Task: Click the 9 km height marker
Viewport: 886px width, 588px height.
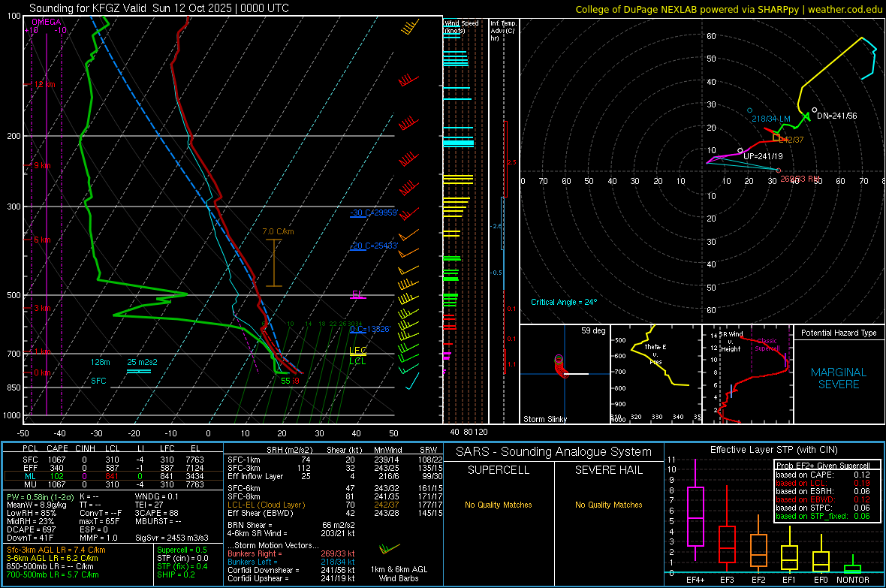Action: pos(42,166)
